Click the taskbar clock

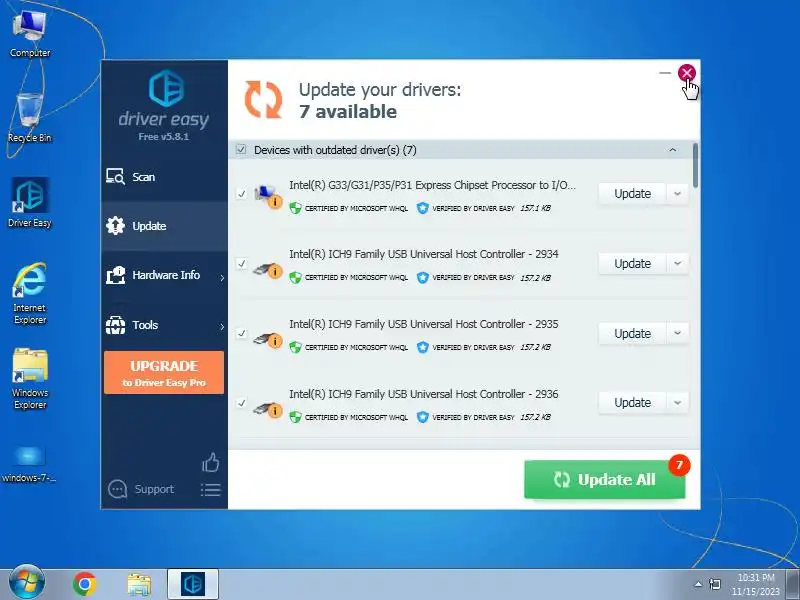coord(756,585)
